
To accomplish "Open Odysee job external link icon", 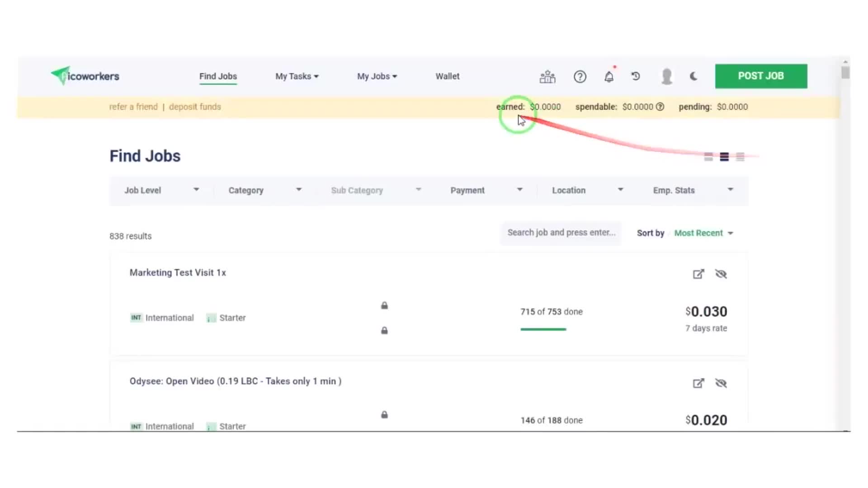I will coord(698,384).
